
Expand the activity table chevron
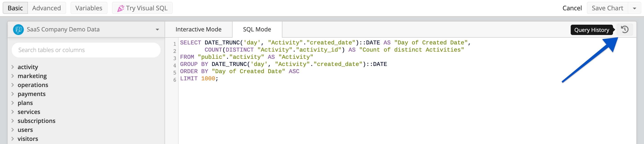click(x=13, y=67)
